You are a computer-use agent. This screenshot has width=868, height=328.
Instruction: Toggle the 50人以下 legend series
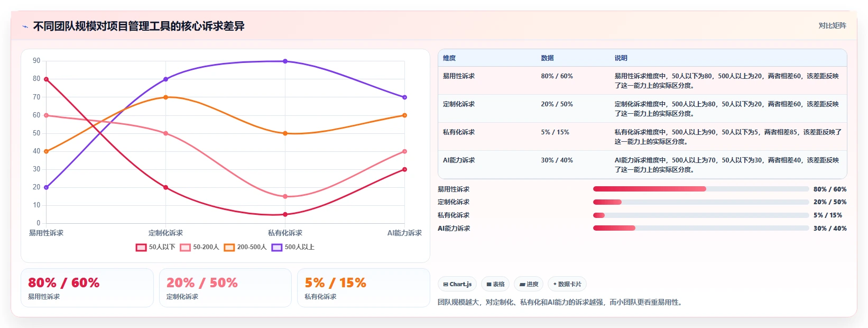point(155,247)
